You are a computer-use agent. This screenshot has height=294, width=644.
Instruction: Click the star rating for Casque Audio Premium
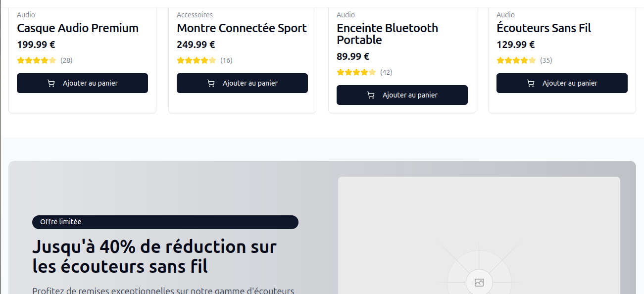37,60
